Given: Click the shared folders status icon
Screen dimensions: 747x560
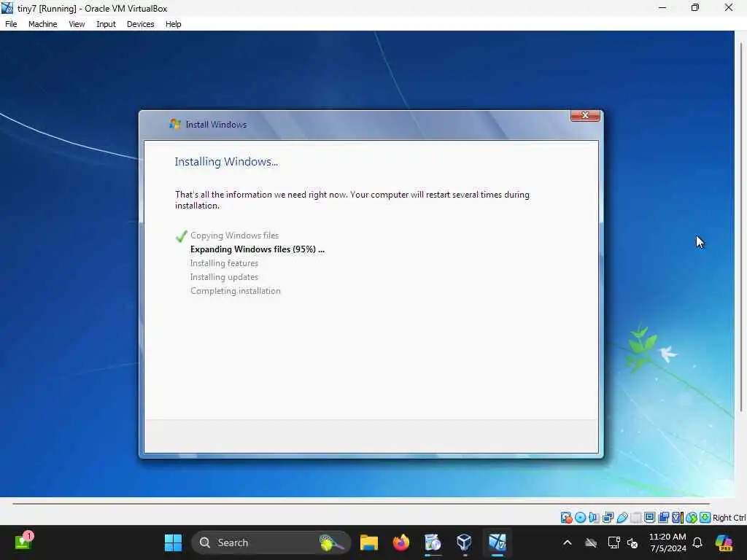Looking at the screenshot, I should 635,518.
